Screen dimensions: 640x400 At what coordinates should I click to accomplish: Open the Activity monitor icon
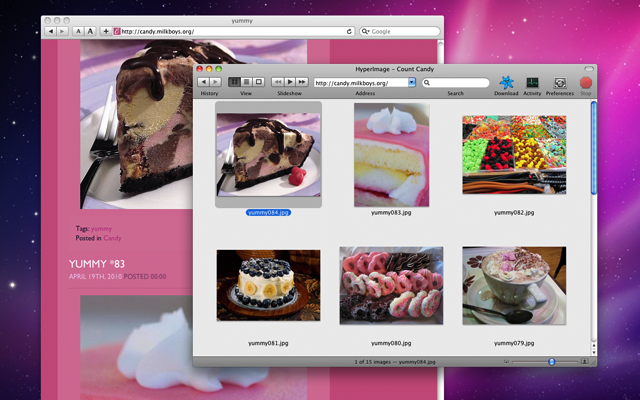pos(532,82)
